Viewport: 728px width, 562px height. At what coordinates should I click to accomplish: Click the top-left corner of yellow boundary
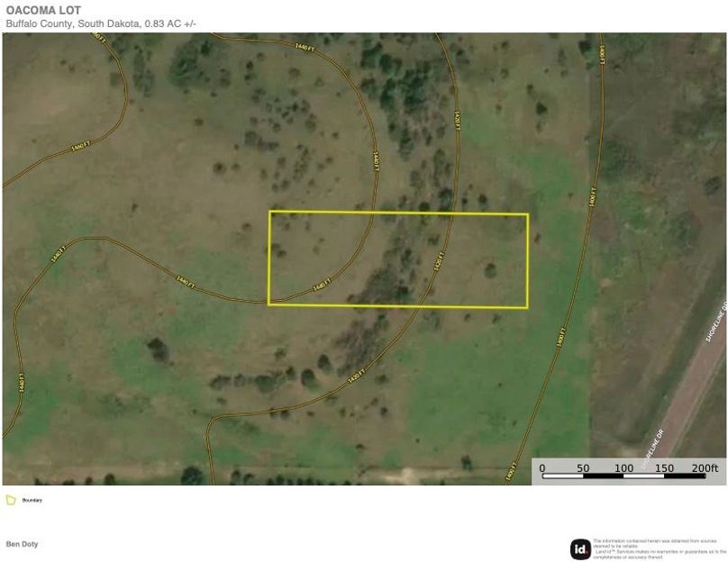[x=270, y=213]
